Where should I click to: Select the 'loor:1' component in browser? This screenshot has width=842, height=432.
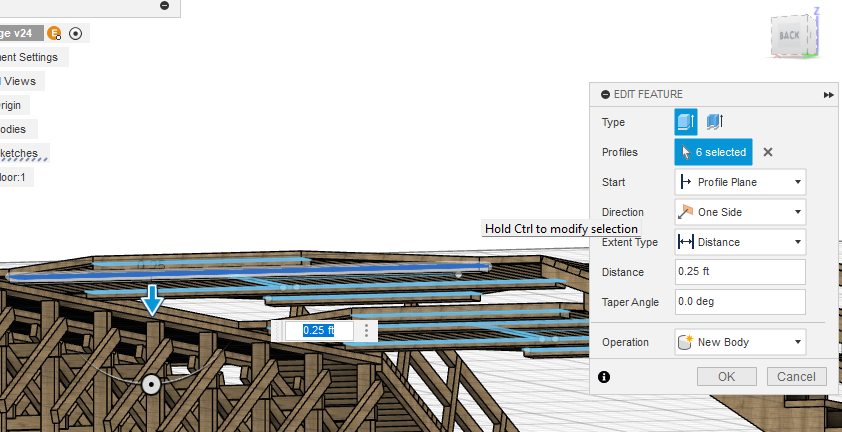click(x=16, y=177)
